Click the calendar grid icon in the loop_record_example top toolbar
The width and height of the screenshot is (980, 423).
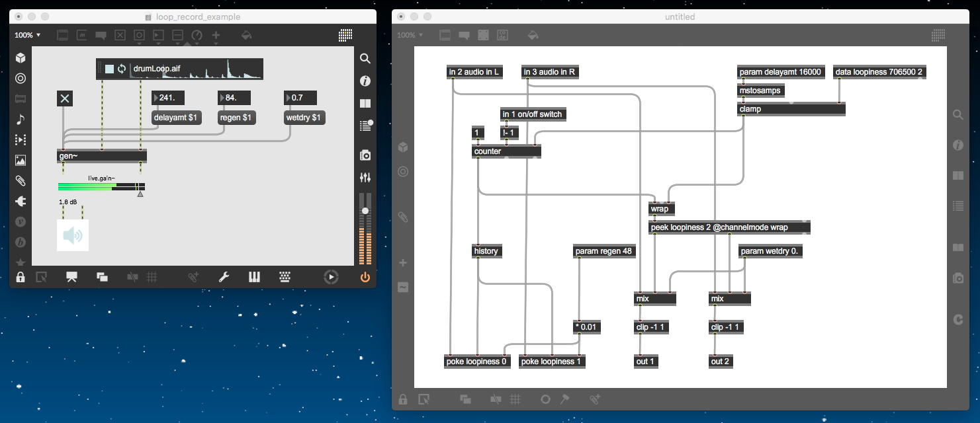345,35
